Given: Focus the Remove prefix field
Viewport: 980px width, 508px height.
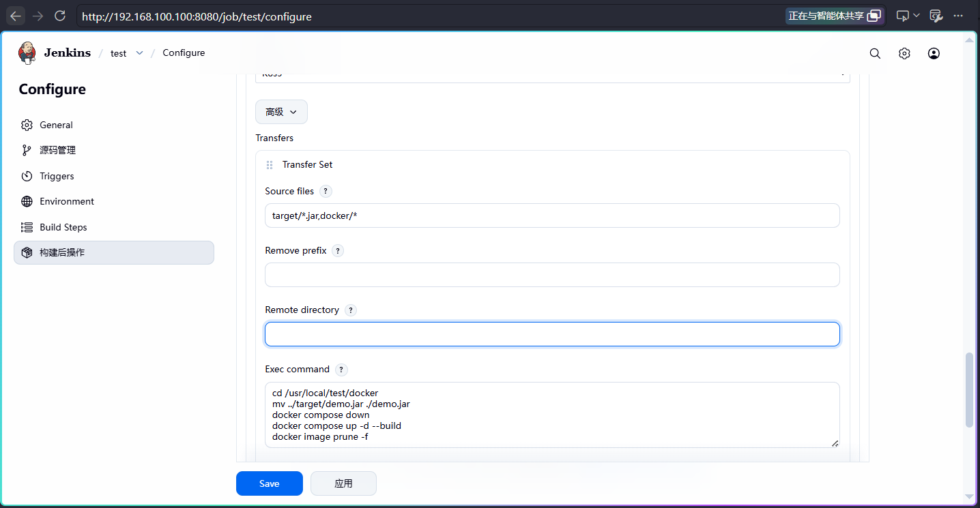Looking at the screenshot, I should (x=552, y=275).
